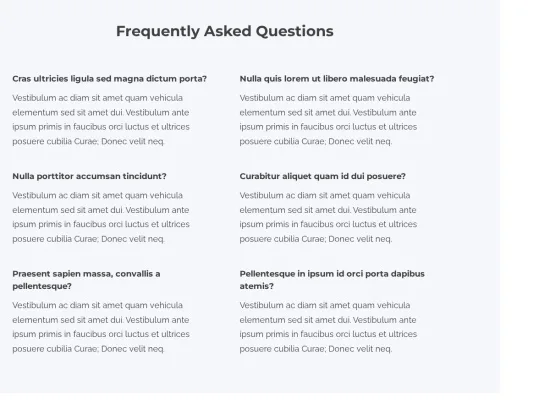The height and width of the screenshot is (408, 550).
Task: Select the answer paragraph under 'Nulla porttitor accumsan tincidunt?'
Action: pos(101,217)
